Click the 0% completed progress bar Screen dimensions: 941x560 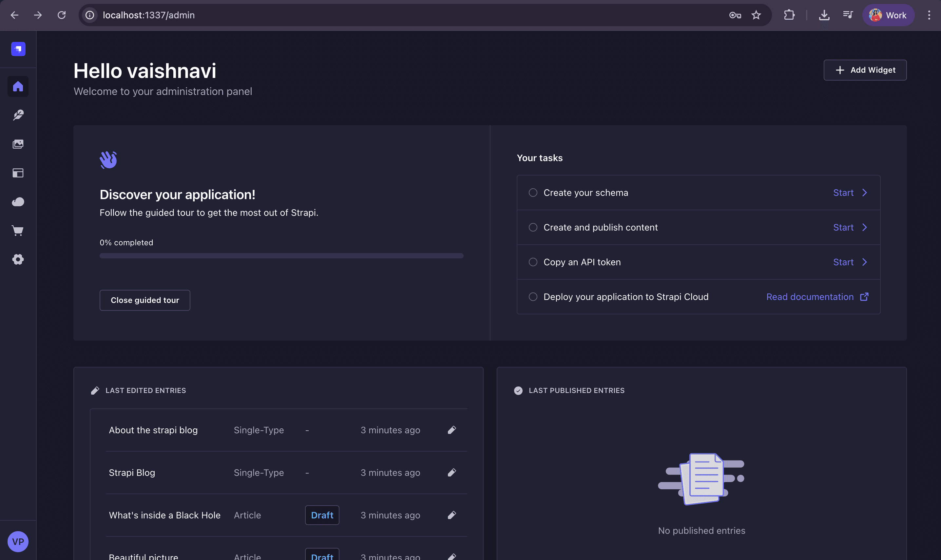[x=281, y=255]
